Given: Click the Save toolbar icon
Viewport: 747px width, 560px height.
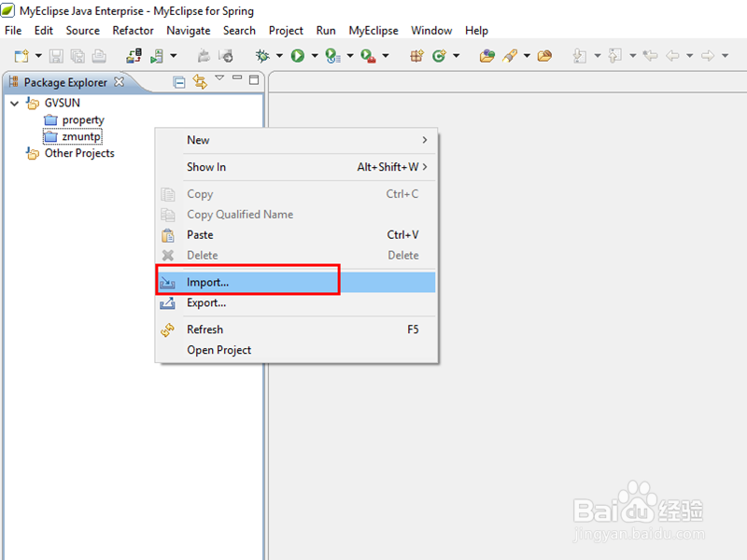Looking at the screenshot, I should tap(56, 56).
